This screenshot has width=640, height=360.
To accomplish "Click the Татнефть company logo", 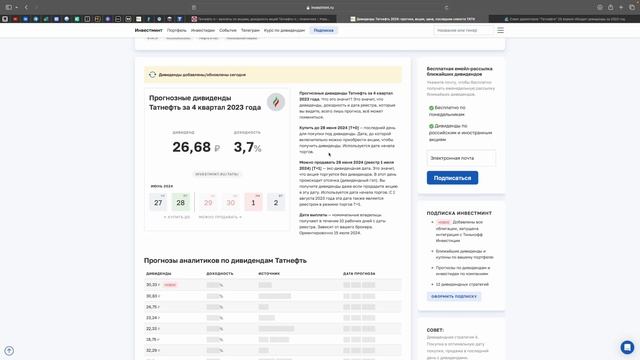I will point(276,102).
